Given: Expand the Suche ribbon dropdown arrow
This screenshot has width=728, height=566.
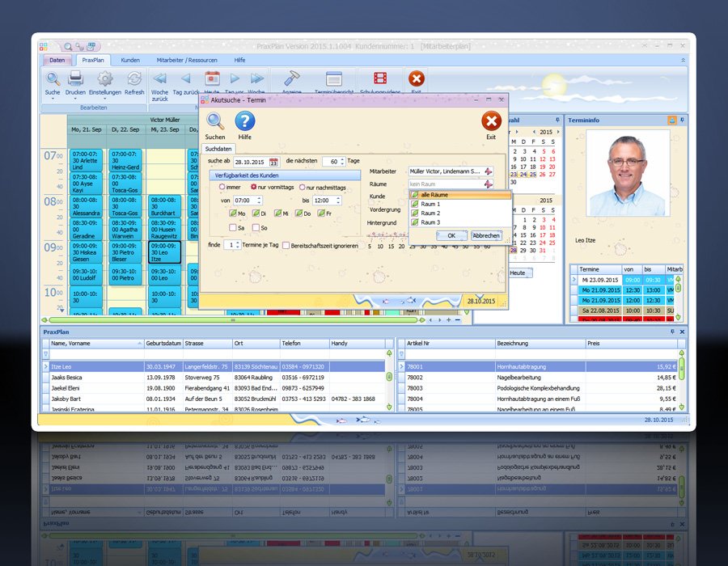Looking at the screenshot, I should [53, 99].
